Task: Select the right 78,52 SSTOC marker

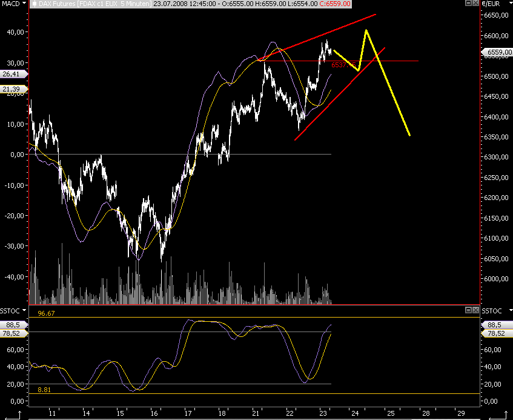Action: tap(497, 333)
